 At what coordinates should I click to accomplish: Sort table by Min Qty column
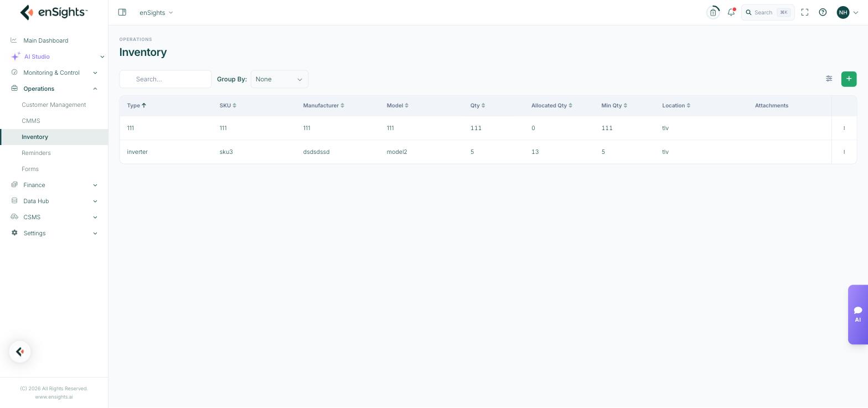click(x=614, y=105)
